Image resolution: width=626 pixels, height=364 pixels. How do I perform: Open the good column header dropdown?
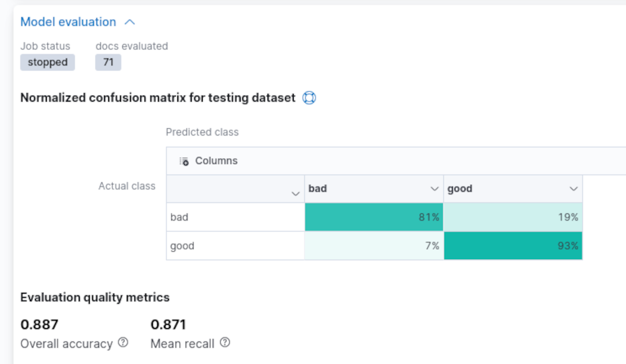pyautogui.click(x=574, y=189)
